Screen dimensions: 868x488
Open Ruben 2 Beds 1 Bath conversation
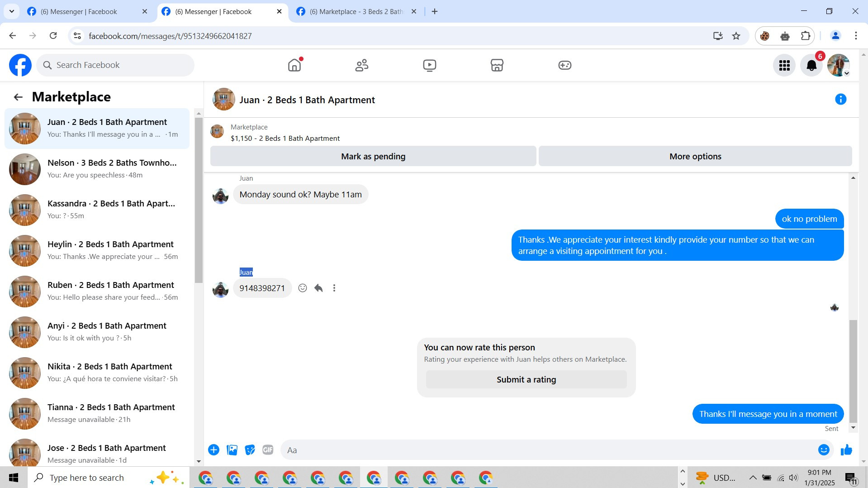coord(97,291)
